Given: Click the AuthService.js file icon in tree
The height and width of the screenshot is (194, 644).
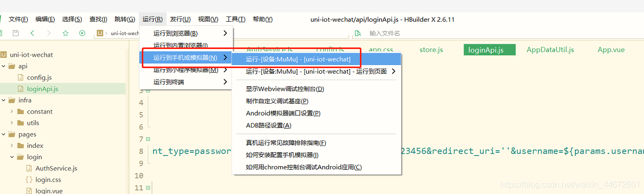Looking at the screenshot, I should 29,168.
